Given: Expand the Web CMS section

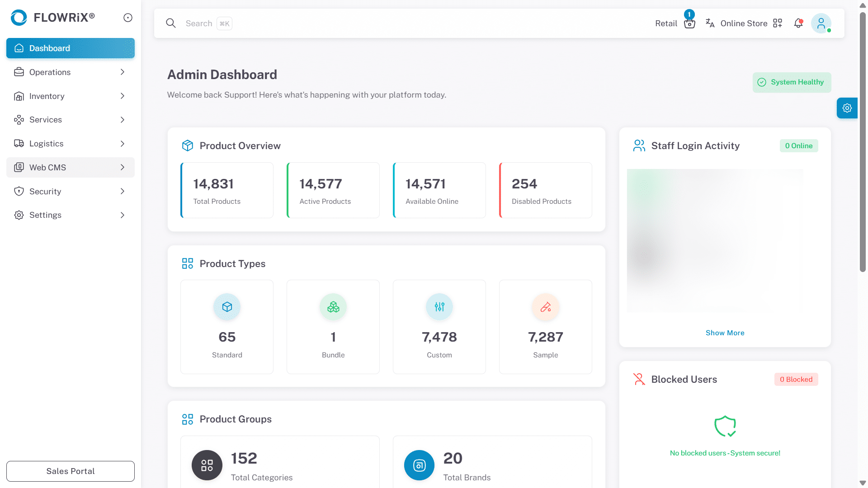Looking at the screenshot, I should point(70,168).
